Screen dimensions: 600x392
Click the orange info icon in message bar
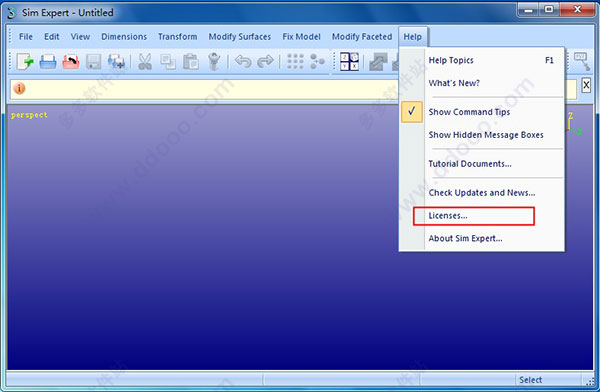click(x=20, y=88)
